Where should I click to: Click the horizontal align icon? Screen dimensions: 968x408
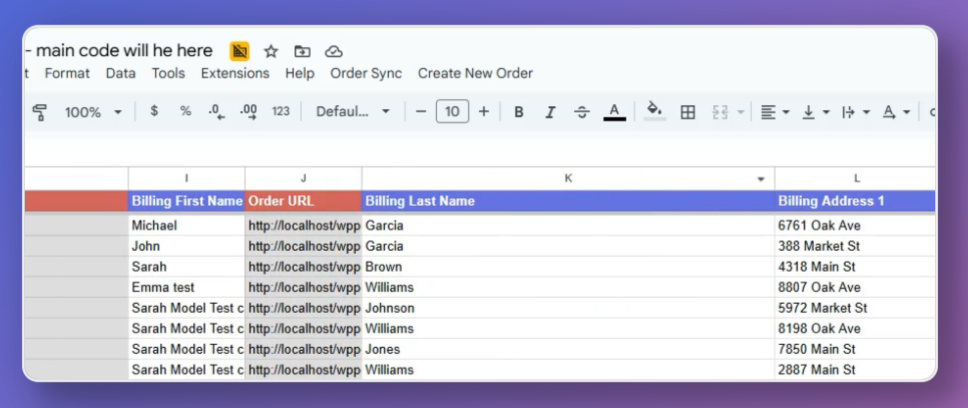768,112
